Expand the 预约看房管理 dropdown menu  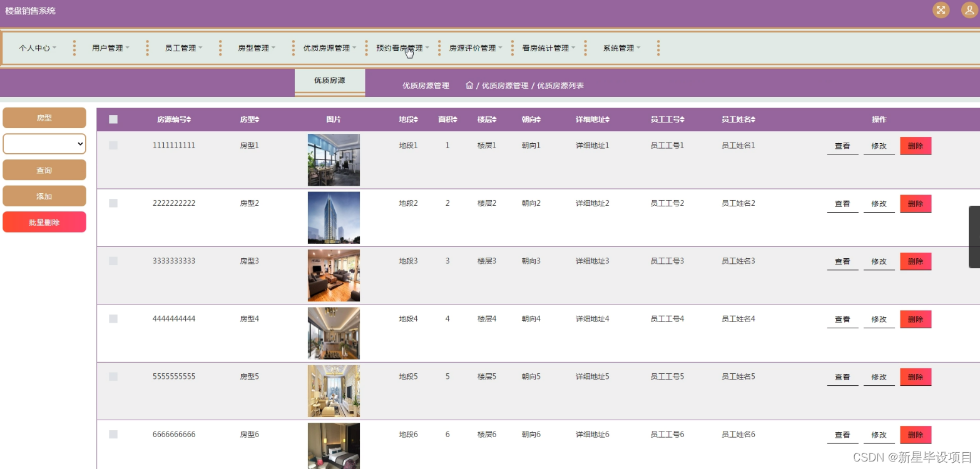(401, 48)
